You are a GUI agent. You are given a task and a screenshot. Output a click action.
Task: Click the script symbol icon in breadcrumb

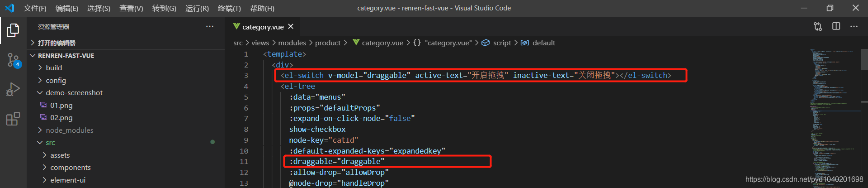click(x=486, y=43)
